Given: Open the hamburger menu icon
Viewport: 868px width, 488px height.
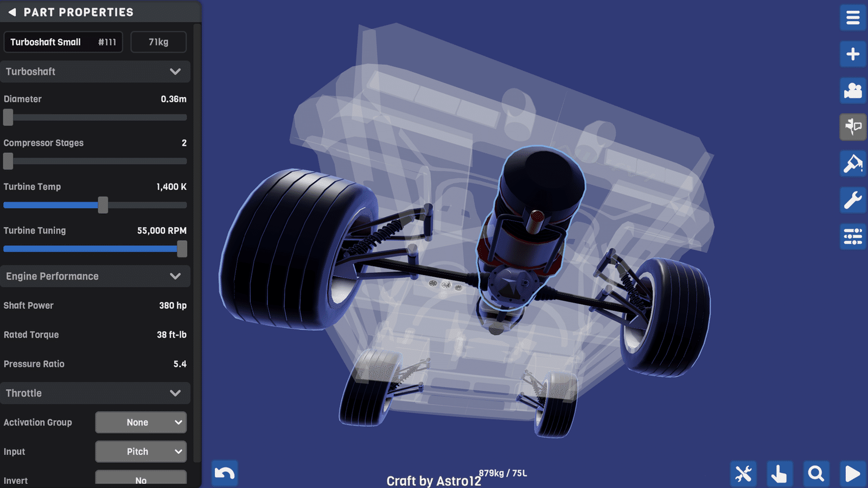Looking at the screenshot, I should click(x=853, y=18).
